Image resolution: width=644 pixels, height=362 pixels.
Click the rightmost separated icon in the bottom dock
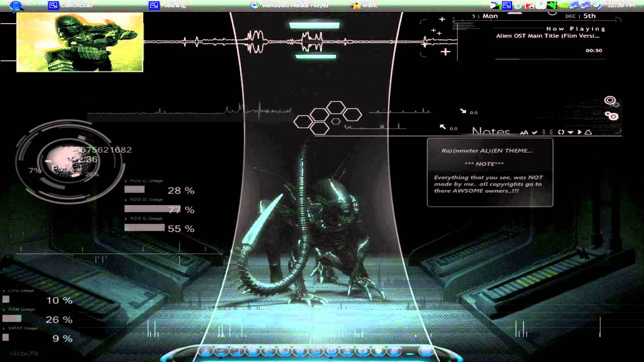click(426, 351)
